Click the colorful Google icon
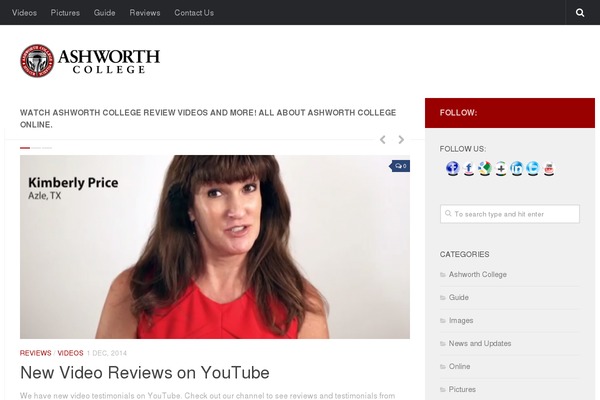This screenshot has width=600, height=400. tap(485, 168)
